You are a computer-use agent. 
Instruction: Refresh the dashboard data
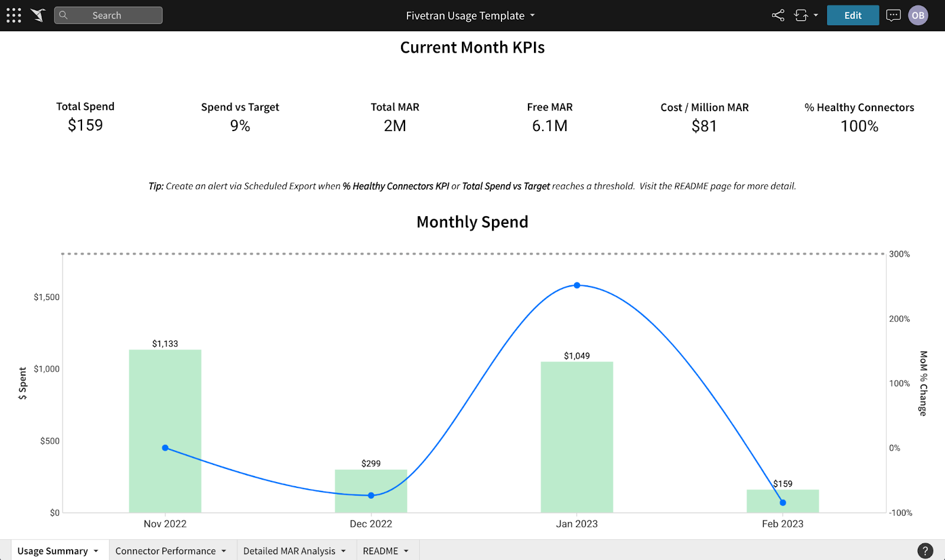[x=801, y=15]
